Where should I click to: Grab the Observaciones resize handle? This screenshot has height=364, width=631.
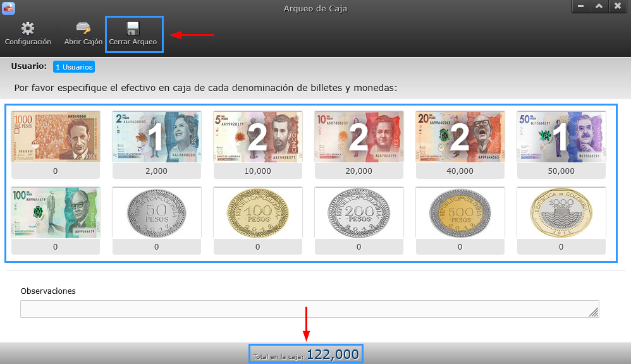[x=594, y=312]
